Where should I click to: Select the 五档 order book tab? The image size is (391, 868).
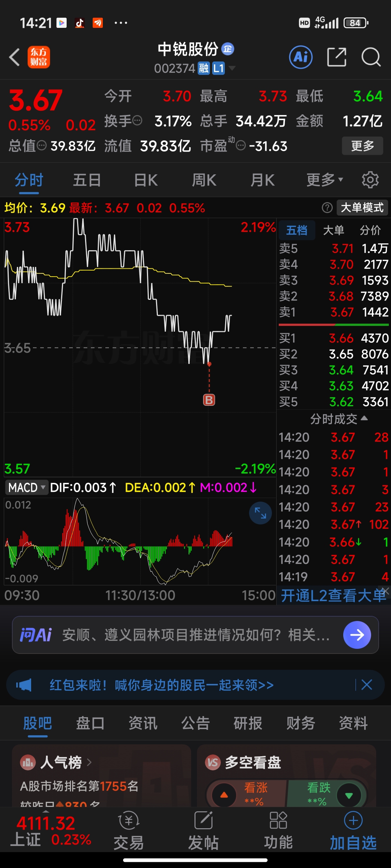pyautogui.click(x=297, y=230)
